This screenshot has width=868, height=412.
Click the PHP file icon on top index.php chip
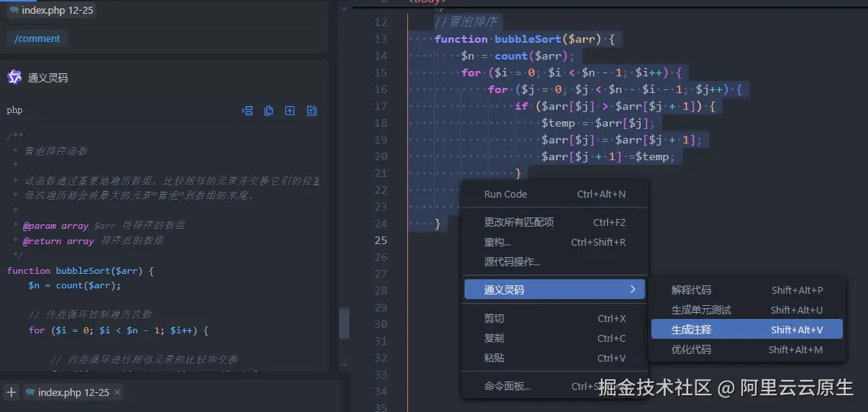click(x=14, y=10)
